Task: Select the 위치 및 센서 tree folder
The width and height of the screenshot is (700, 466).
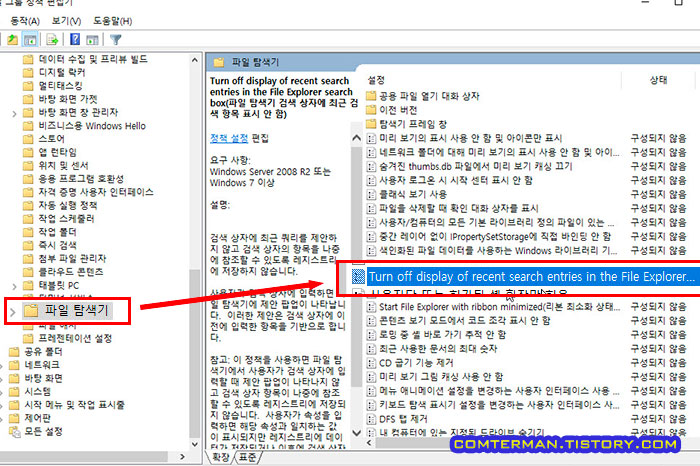Action: pos(63,166)
